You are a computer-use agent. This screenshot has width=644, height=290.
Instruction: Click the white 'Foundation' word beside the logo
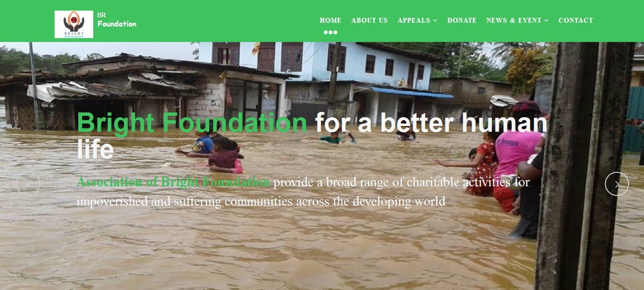pos(117,24)
